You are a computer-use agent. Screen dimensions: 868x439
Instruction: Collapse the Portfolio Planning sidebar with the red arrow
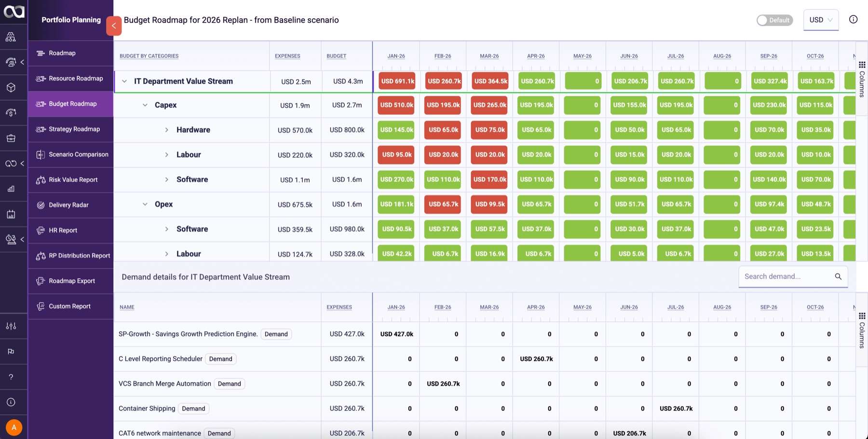click(x=114, y=26)
